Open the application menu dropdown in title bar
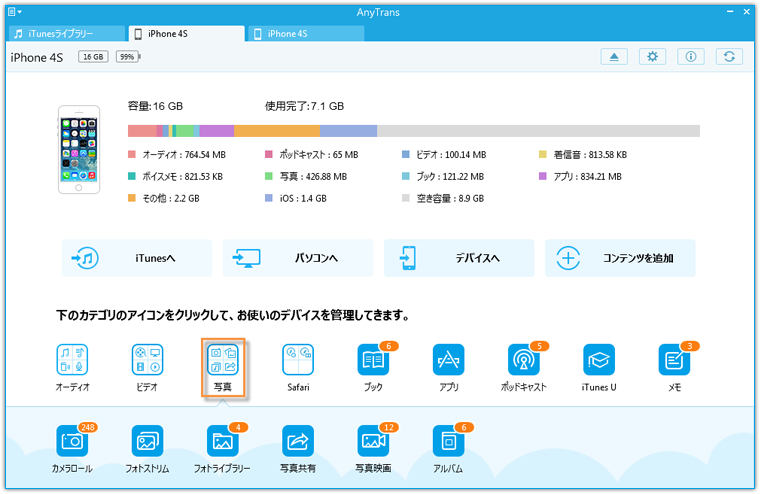Viewport: 760px width, 494px height. click(15, 12)
